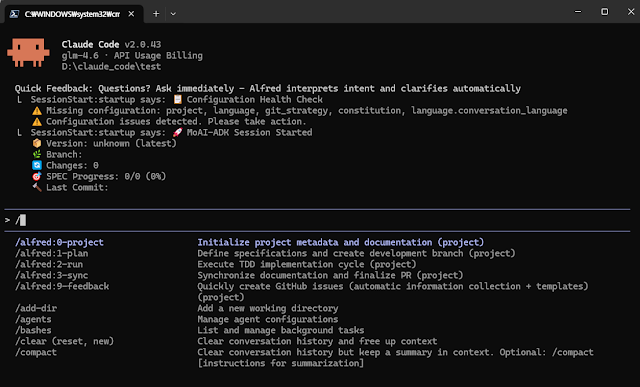
Task: Click the 'glm-4.6 · API Usage Billing' line
Action: 132,56
